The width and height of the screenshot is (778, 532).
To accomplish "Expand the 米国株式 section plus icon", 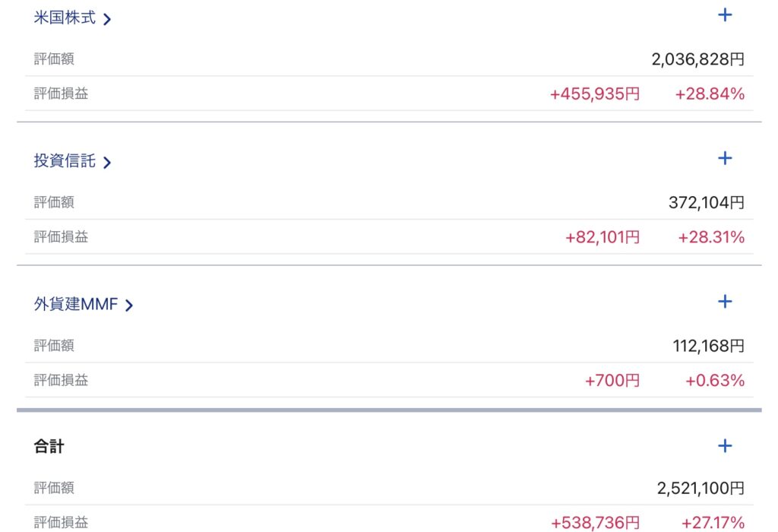I will tap(725, 14).
